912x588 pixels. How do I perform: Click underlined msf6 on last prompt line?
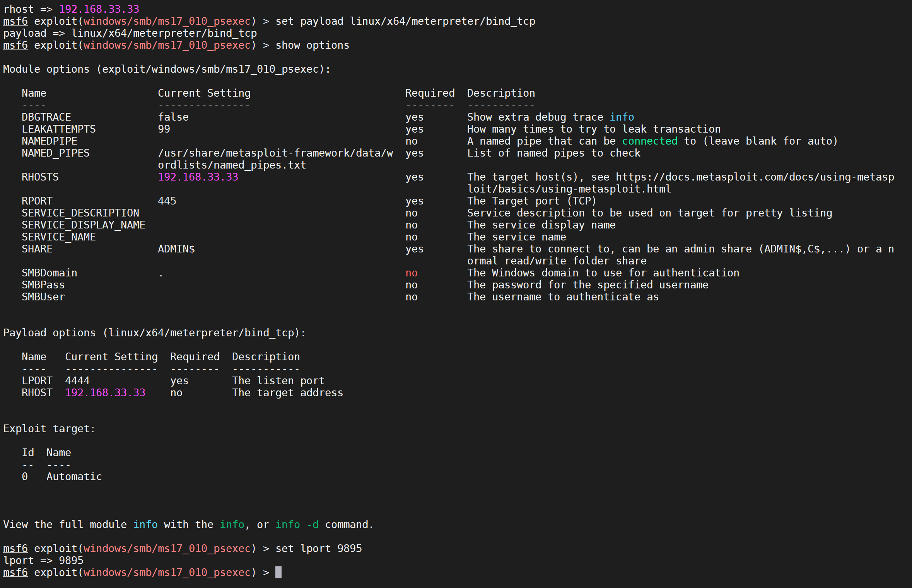click(x=15, y=573)
